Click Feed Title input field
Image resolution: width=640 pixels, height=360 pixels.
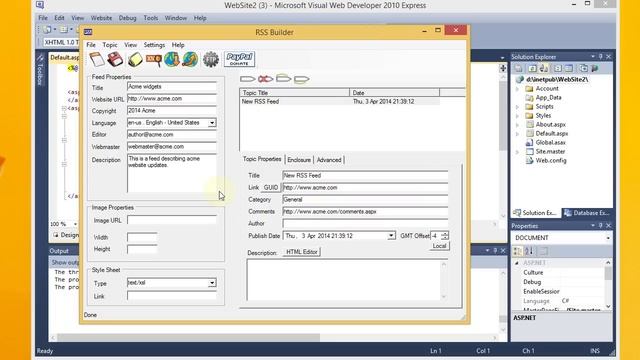[x=172, y=87]
